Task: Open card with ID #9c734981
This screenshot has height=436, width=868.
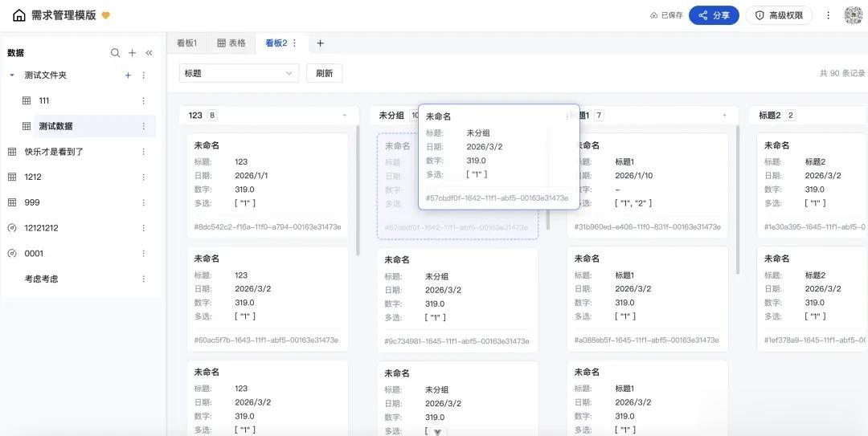Action: tap(458, 299)
